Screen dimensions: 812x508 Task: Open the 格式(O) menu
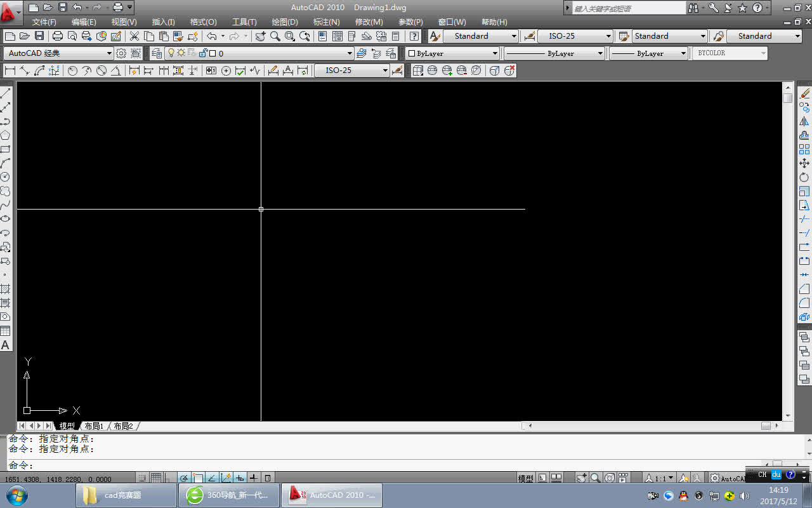tap(203, 22)
